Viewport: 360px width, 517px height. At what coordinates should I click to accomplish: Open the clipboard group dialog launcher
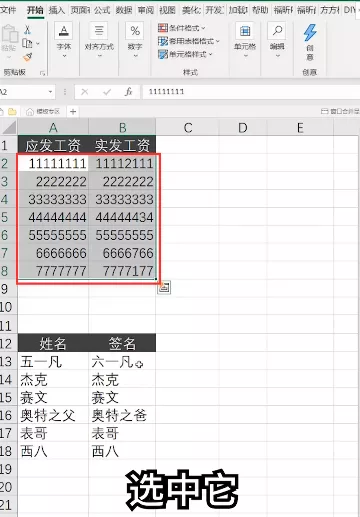[x=42, y=73]
